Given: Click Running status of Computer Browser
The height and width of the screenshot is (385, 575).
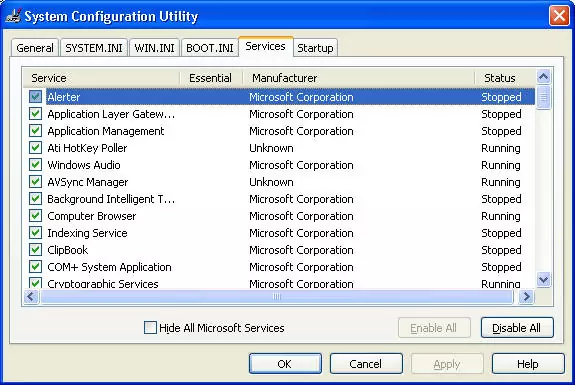Looking at the screenshot, I should 501,216.
